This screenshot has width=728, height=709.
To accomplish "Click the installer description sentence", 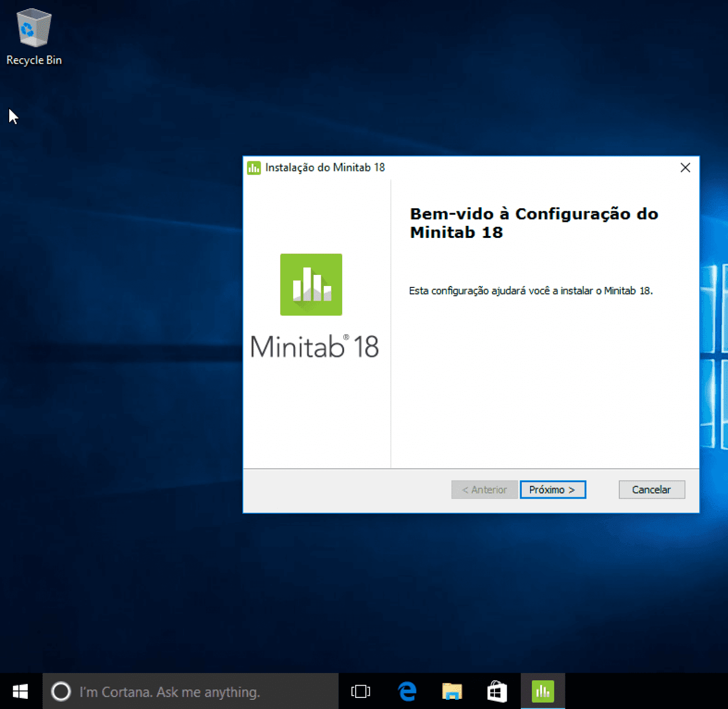I will (530, 291).
